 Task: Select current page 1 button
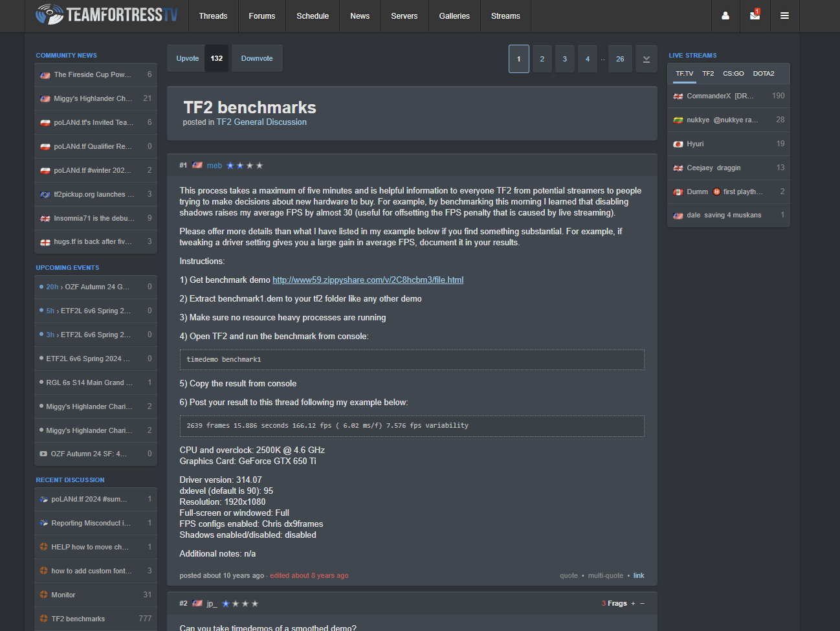pyautogui.click(x=519, y=59)
